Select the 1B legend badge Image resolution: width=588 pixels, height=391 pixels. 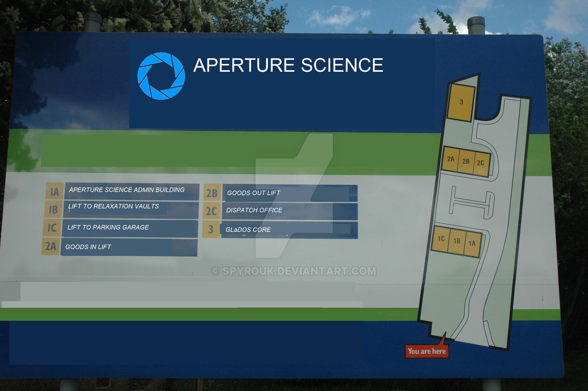(x=53, y=209)
